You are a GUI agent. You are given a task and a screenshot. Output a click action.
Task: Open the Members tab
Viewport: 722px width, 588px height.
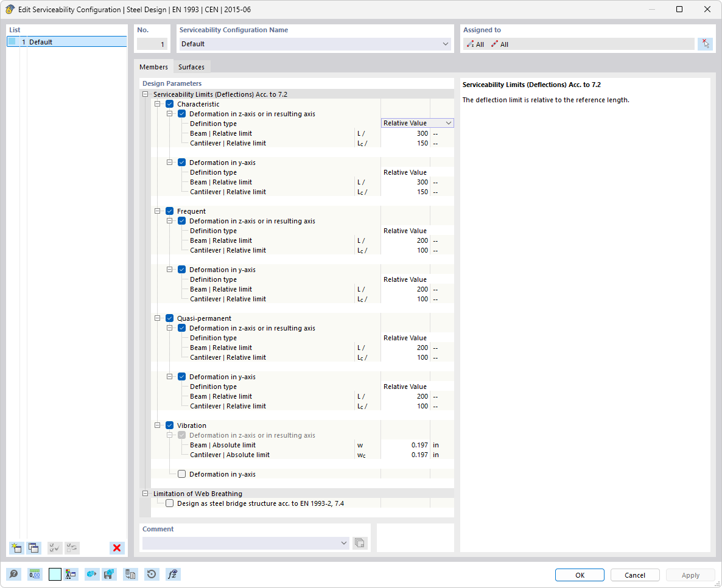coord(153,66)
